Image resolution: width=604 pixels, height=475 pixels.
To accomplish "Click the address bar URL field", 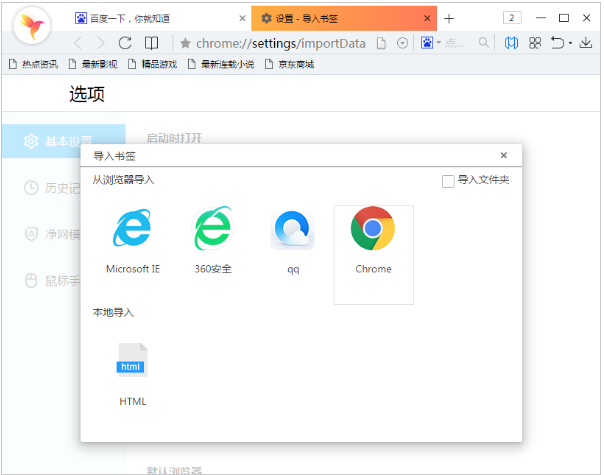I will (x=280, y=44).
